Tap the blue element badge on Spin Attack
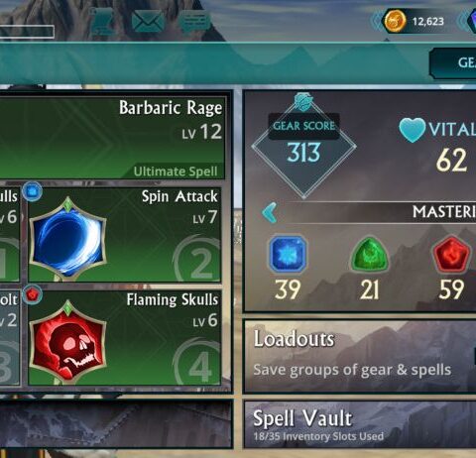The height and width of the screenshot is (458, 476). pyautogui.click(x=33, y=191)
